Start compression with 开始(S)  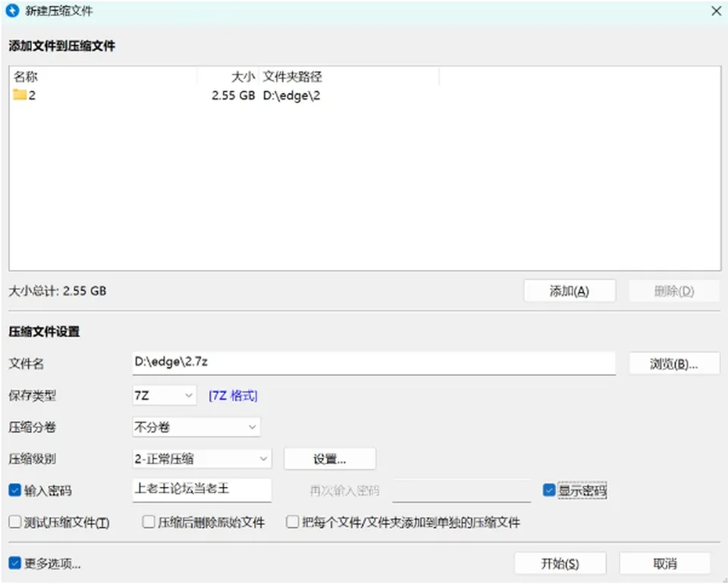[560, 564]
